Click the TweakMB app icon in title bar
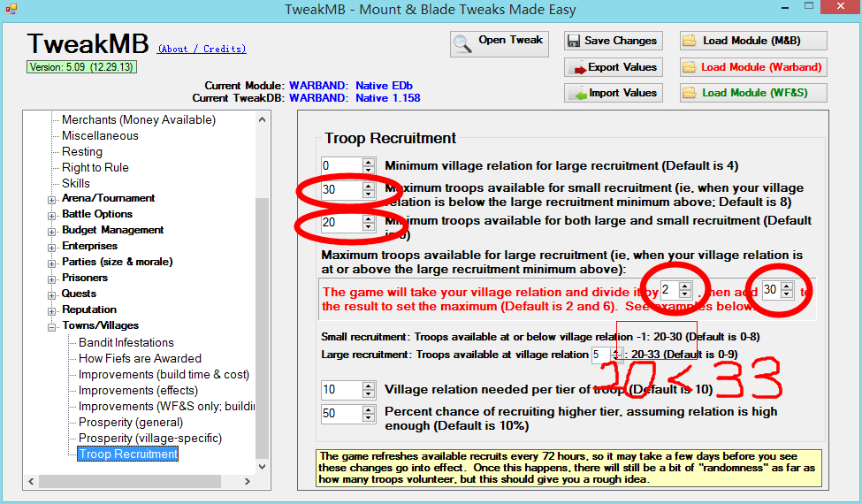The height and width of the screenshot is (504, 862). [11, 9]
